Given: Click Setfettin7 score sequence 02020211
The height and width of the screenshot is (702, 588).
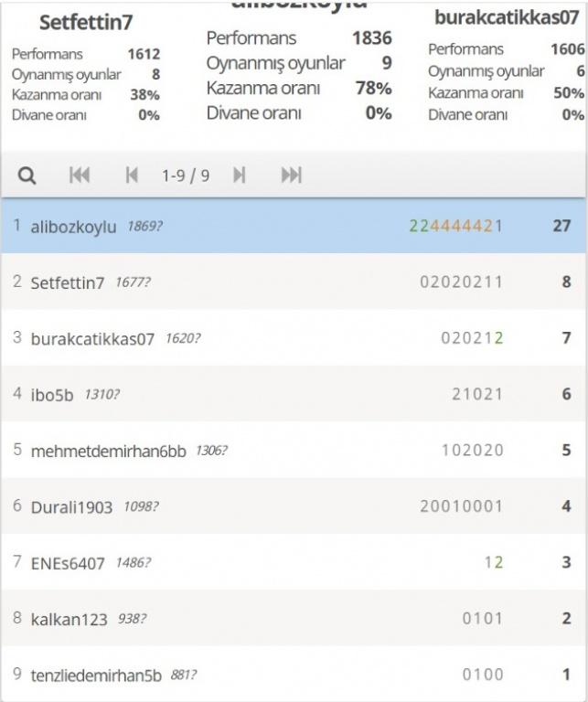Looking at the screenshot, I should (x=461, y=282).
